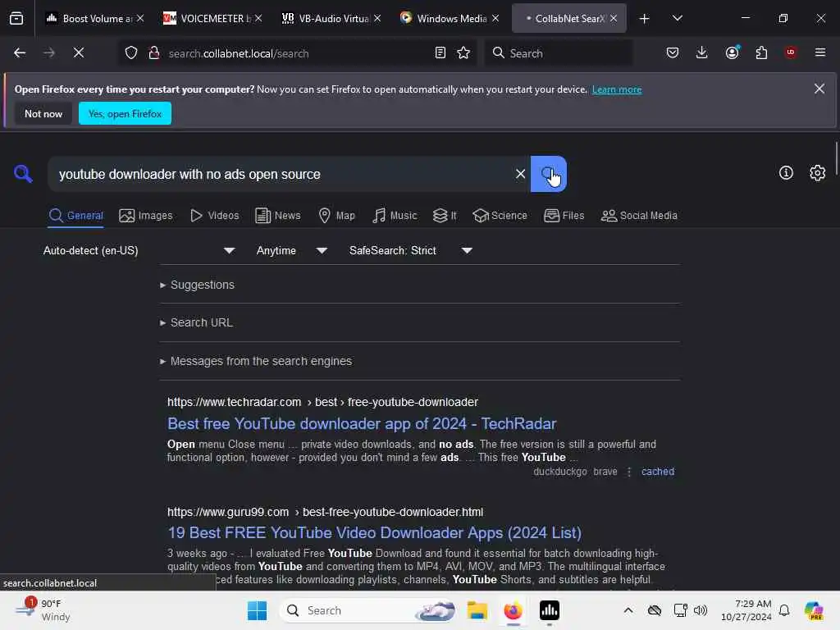The height and width of the screenshot is (630, 840).
Task: Bookmark this page with the star icon
Action: [x=463, y=52]
